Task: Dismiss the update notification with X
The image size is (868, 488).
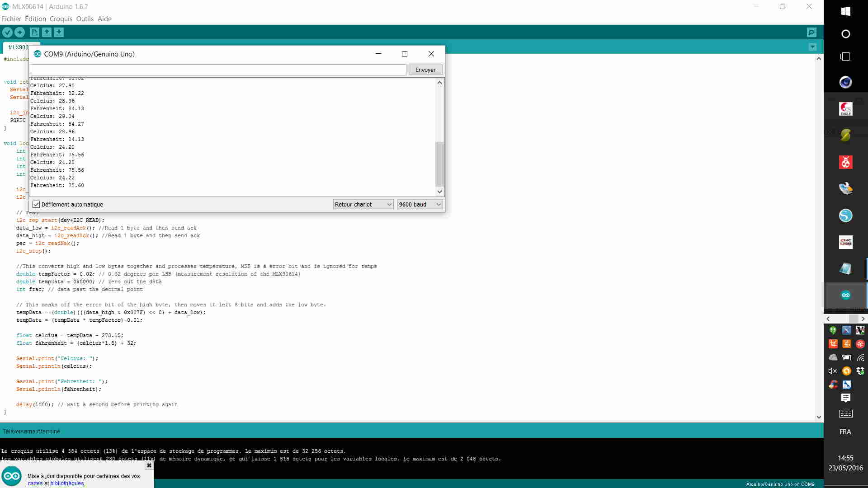Action: 149,465
